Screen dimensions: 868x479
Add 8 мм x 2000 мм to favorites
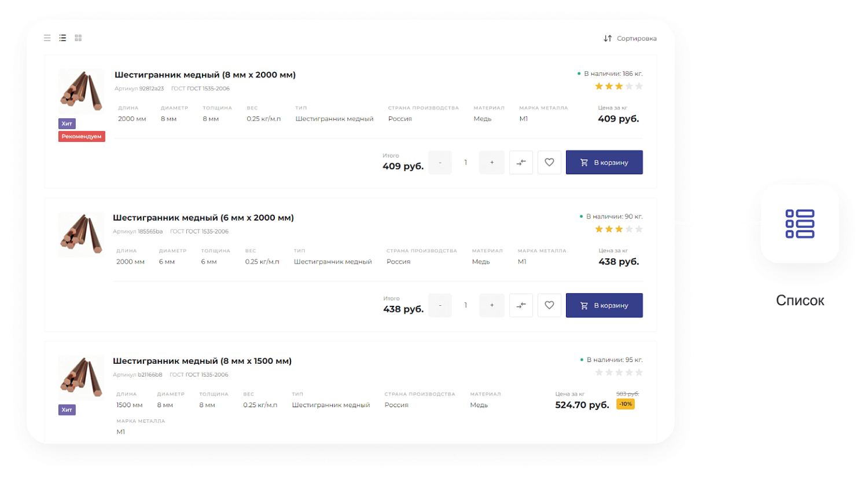click(x=549, y=163)
